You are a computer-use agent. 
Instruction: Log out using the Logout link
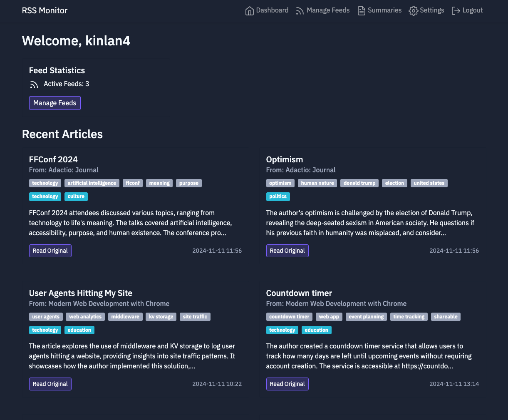467,10
